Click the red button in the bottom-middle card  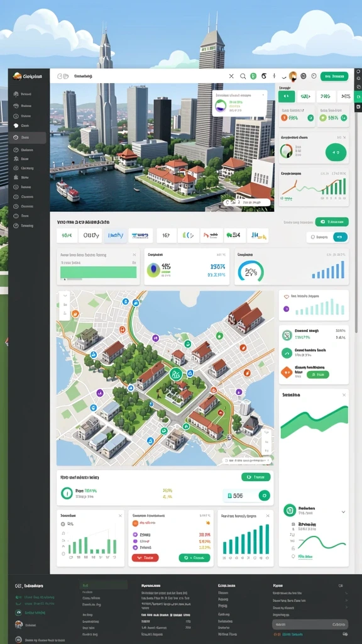(145, 558)
